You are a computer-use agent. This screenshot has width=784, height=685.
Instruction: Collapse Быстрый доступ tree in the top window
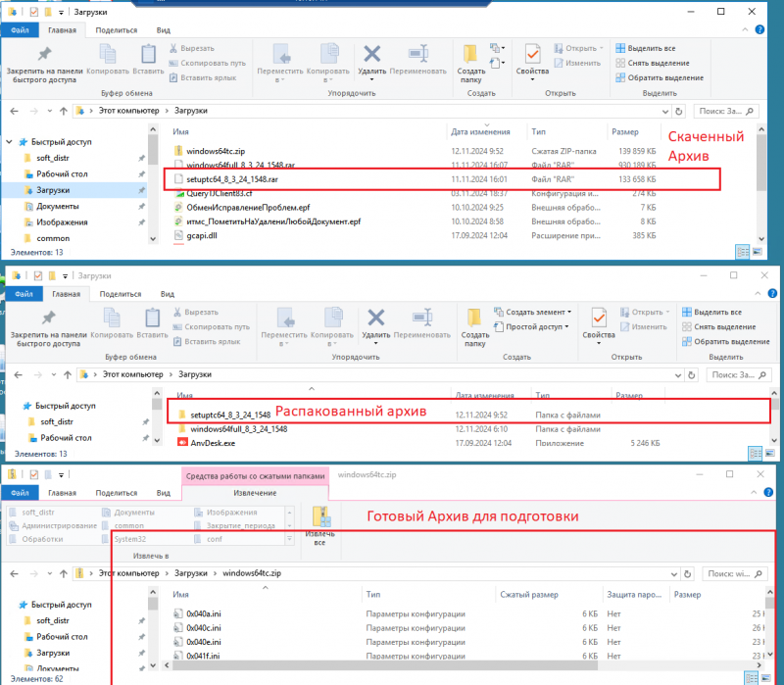tap(12, 142)
